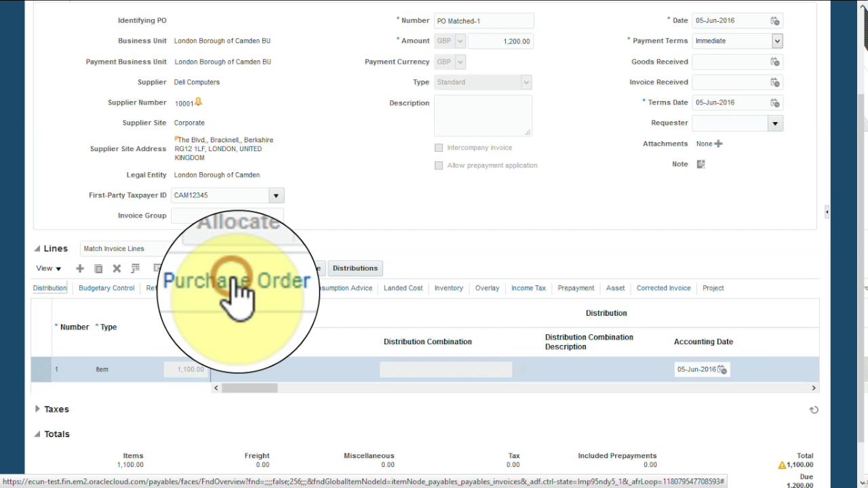Click the Description text area
The width and height of the screenshot is (868, 488).
(483, 116)
